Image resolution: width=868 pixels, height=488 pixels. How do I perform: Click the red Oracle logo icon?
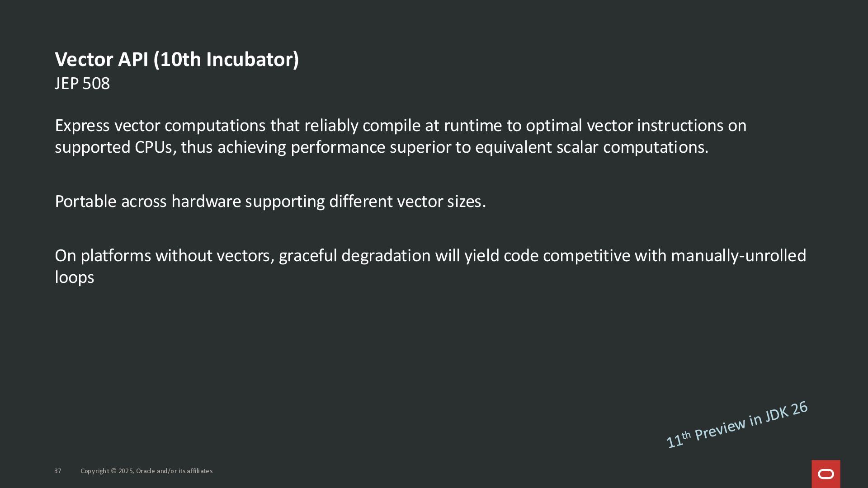[826, 474]
